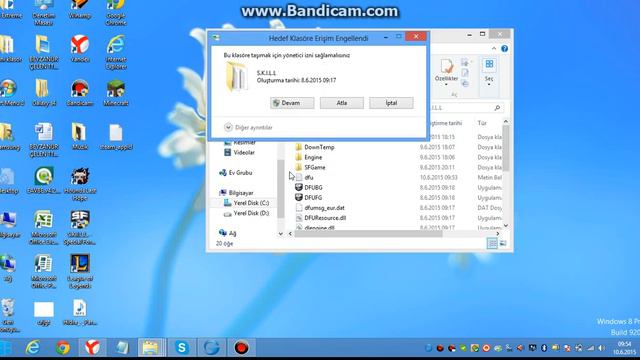Screen dimensions: 640x360
Task: Select the DFUFG application icon
Action: coord(299,198)
